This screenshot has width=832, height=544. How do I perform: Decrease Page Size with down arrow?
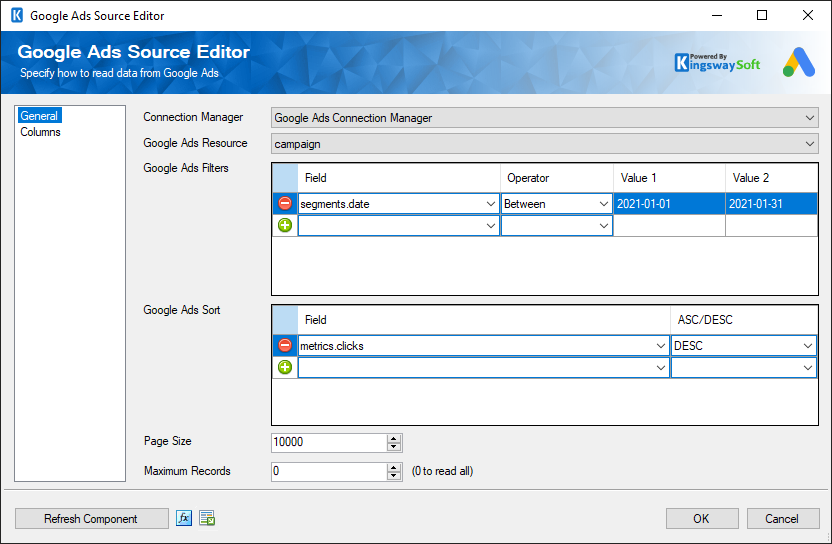[x=394, y=447]
